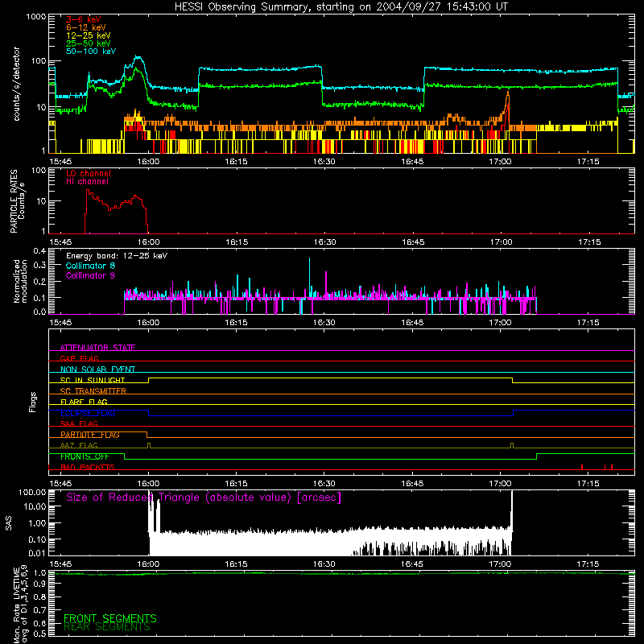The width and height of the screenshot is (644, 644).
Task: Click the 'FRONT SEGMENTS' legend label
Action: (x=110, y=618)
